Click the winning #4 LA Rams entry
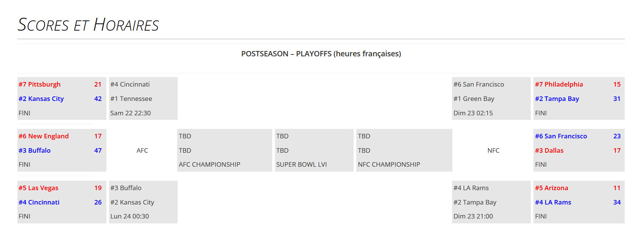The width and height of the screenshot is (644, 251). 553,202
